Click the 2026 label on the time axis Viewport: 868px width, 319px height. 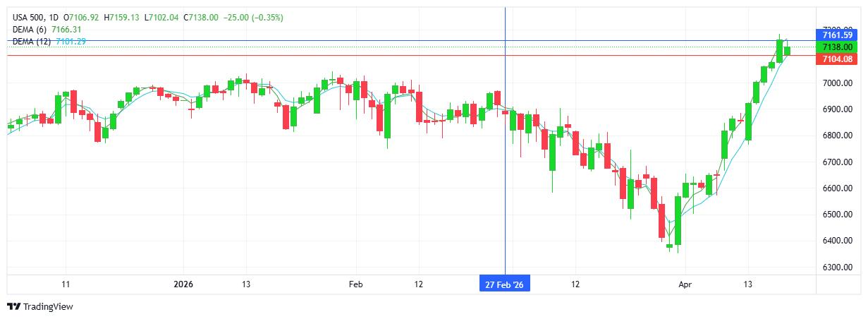point(183,284)
